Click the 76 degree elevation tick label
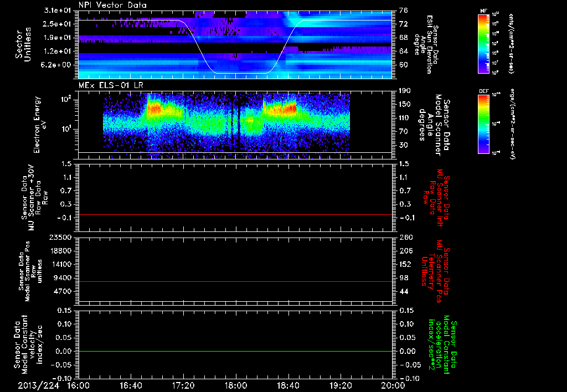The image size is (567, 392). [x=404, y=11]
